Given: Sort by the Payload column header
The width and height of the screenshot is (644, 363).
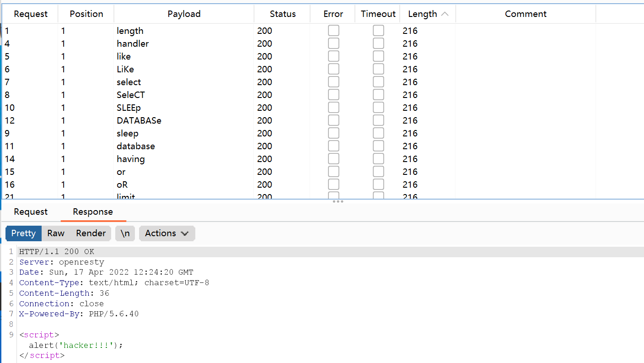Looking at the screenshot, I should tap(184, 14).
